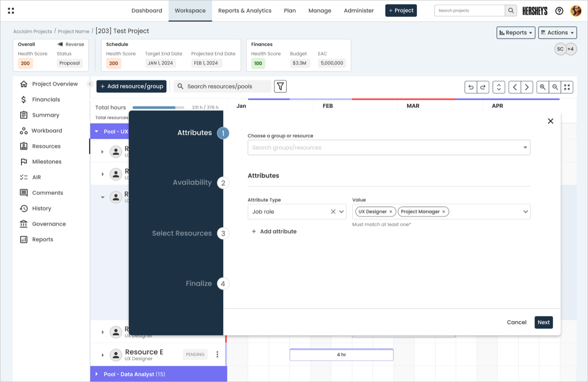This screenshot has width=588, height=382.
Task: Switch to the Administer tab
Action: point(359,11)
